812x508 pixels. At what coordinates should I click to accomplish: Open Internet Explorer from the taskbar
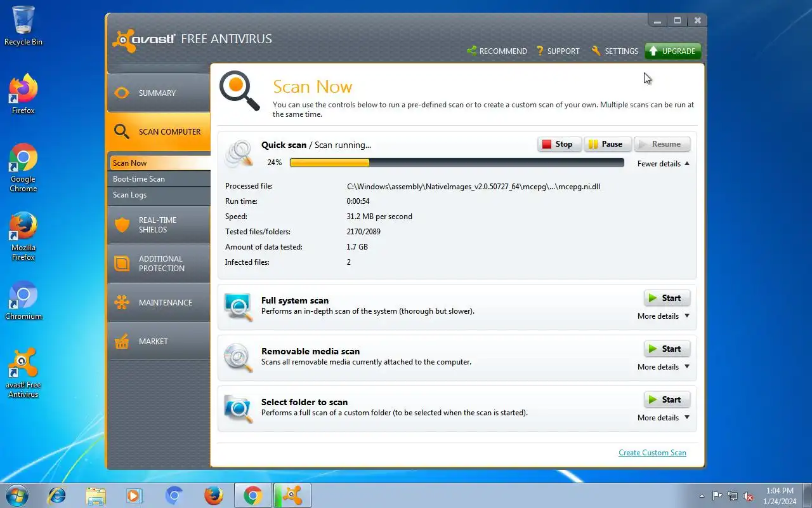pos(57,495)
